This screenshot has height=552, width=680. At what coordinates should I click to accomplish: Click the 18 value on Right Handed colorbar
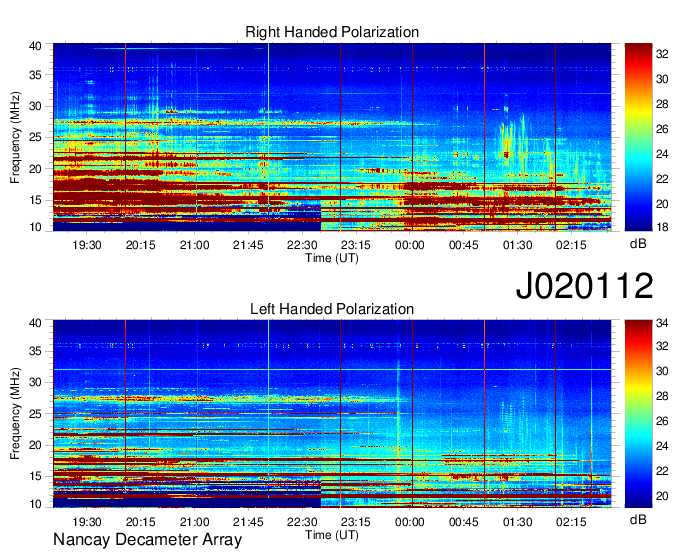(662, 227)
